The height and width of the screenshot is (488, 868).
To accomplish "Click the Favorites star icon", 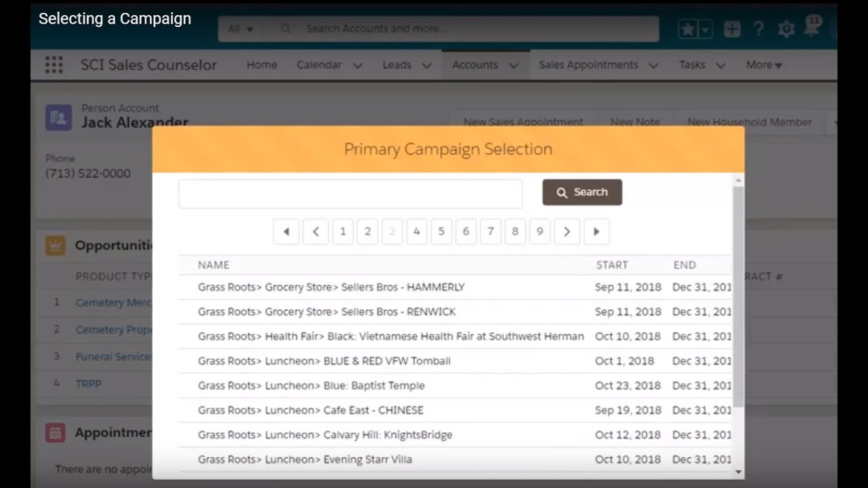I will point(688,29).
